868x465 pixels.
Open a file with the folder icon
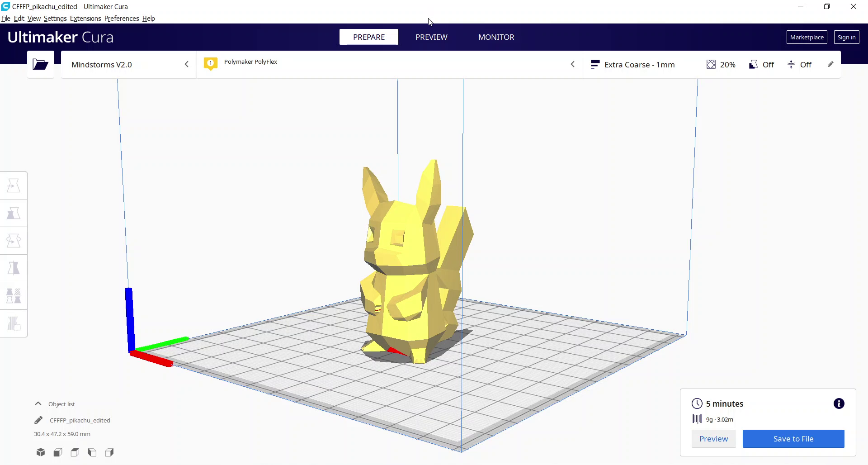pyautogui.click(x=40, y=64)
